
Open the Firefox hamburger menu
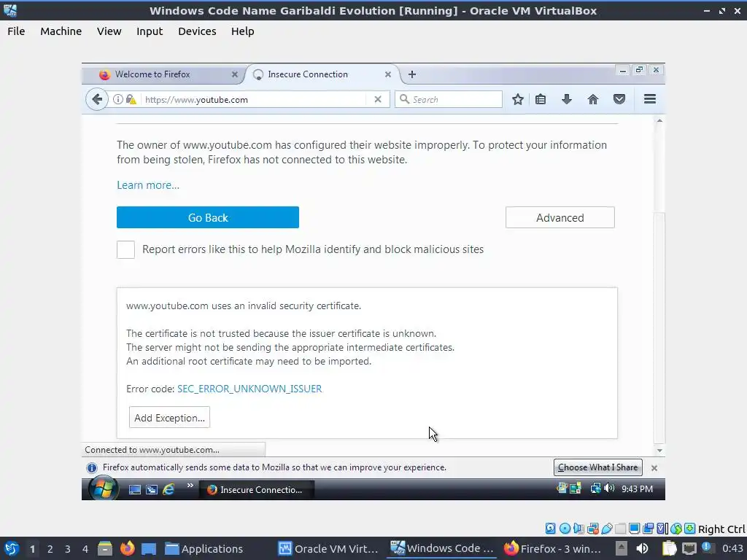click(x=650, y=99)
